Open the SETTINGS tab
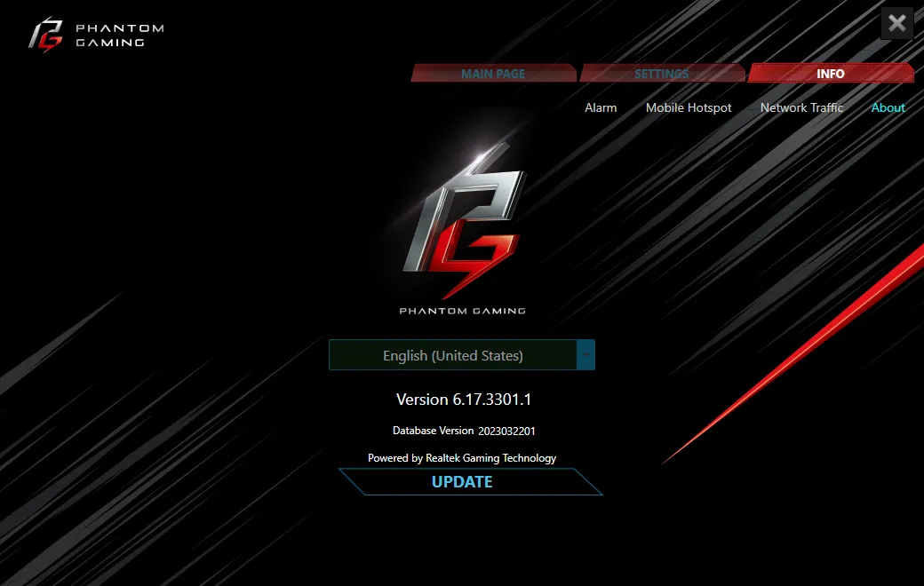Screen dimensions: 924x586 pyautogui.click(x=662, y=74)
